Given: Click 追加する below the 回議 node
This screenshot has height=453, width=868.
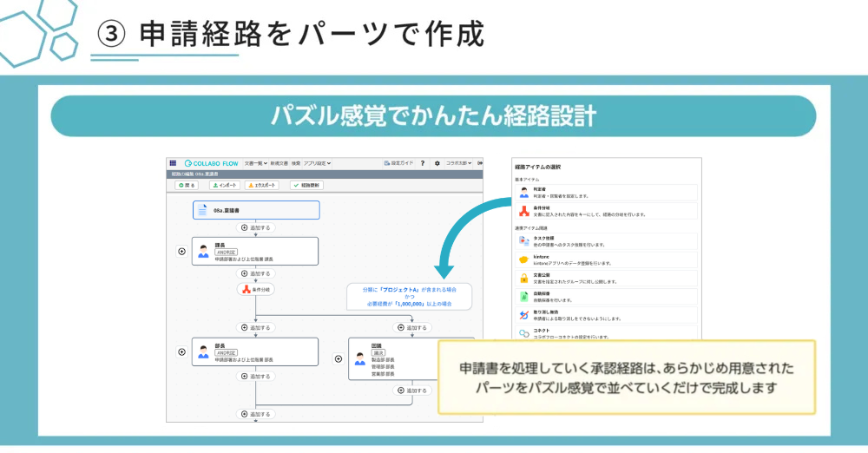Looking at the screenshot, I should click(x=412, y=391).
